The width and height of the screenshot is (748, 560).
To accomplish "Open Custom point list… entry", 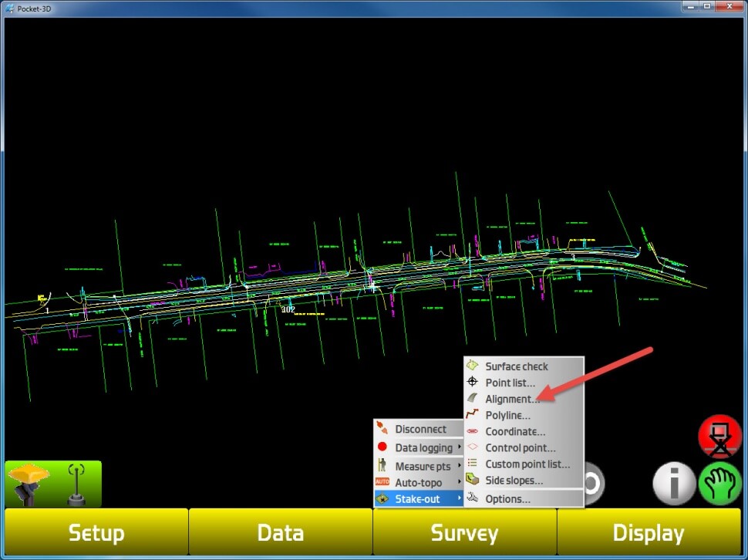I will click(x=527, y=464).
